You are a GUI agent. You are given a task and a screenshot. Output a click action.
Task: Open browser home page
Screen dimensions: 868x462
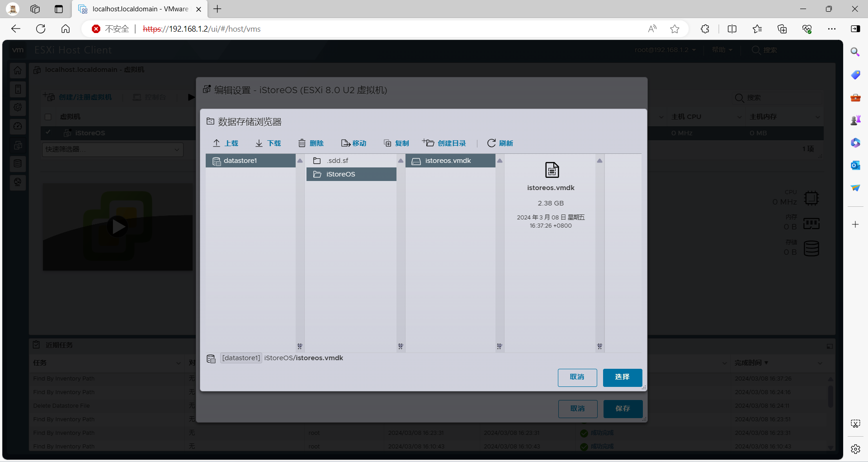tap(66, 29)
